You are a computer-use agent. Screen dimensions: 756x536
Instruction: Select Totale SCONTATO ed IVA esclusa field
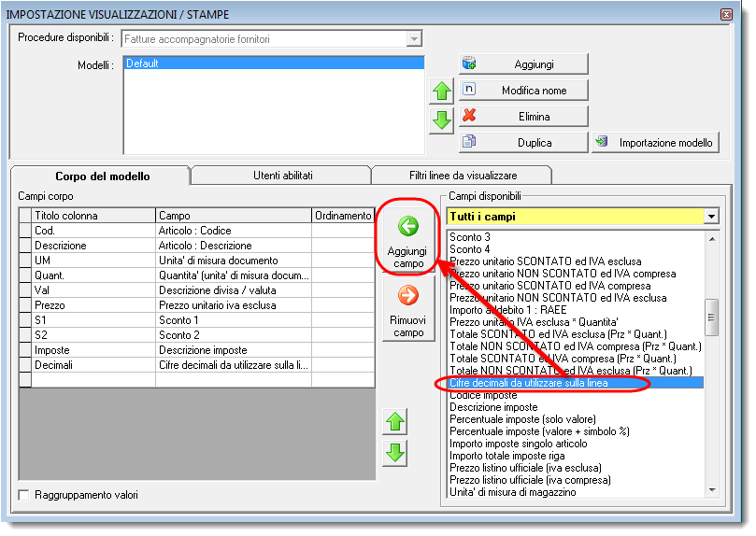[576, 334]
